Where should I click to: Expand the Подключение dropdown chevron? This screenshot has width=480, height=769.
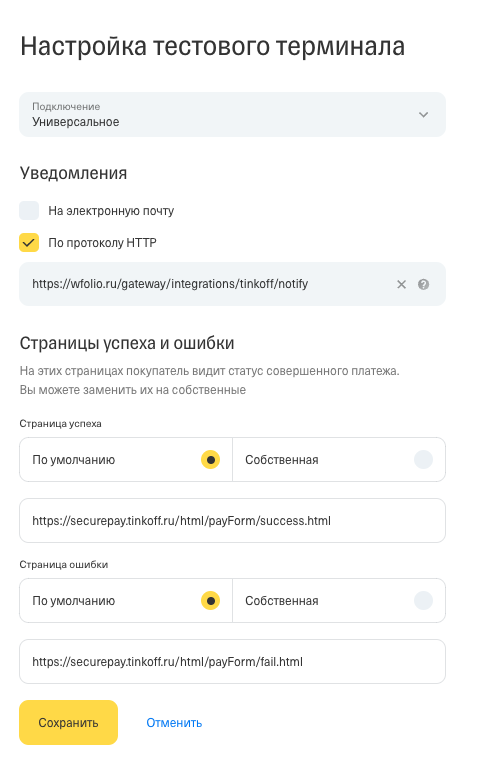coord(424,115)
